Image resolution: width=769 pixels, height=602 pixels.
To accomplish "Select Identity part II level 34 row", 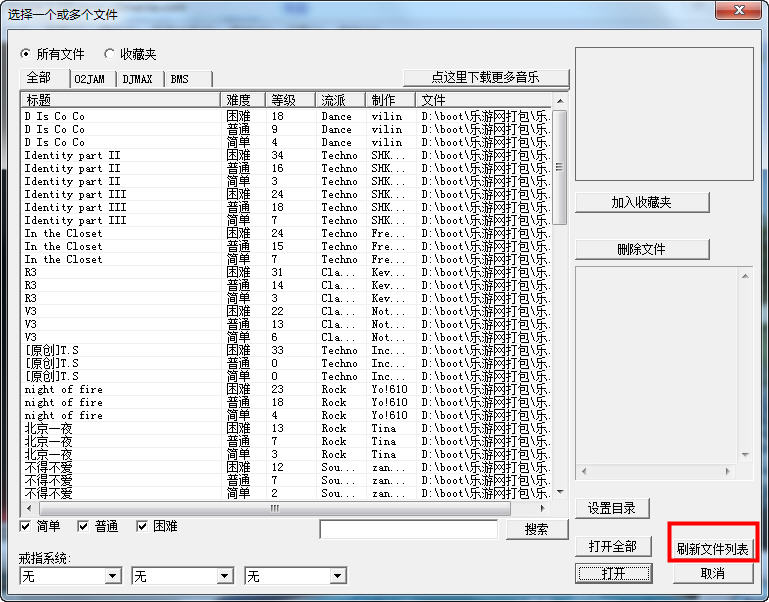I will (x=287, y=156).
